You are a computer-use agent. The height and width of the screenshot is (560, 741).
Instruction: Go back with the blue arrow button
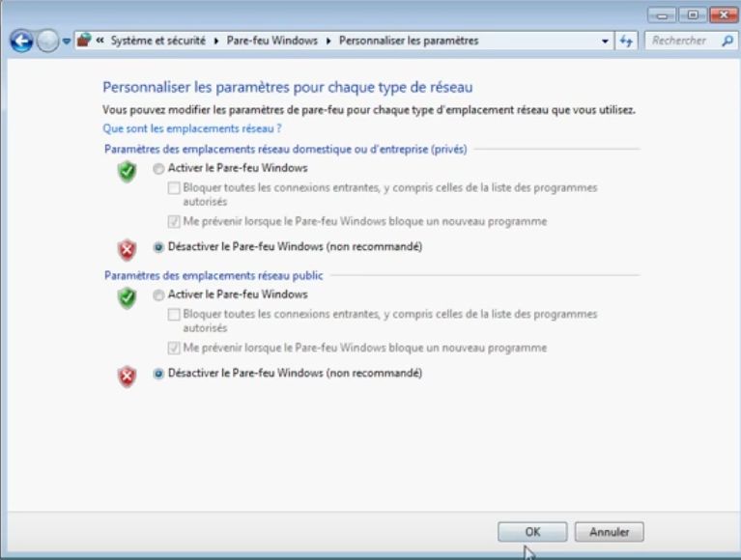[22, 42]
